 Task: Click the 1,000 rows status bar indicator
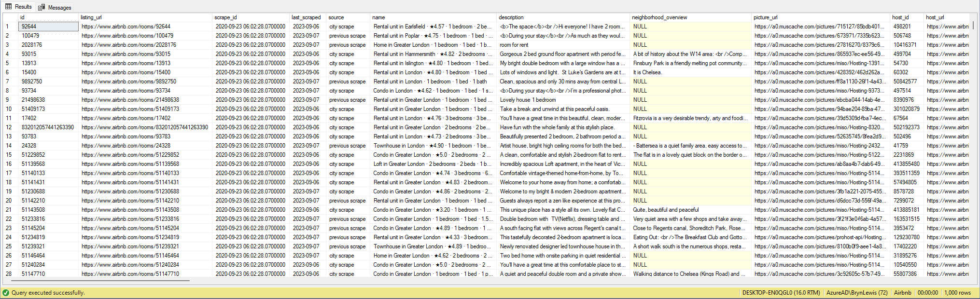[957, 293]
